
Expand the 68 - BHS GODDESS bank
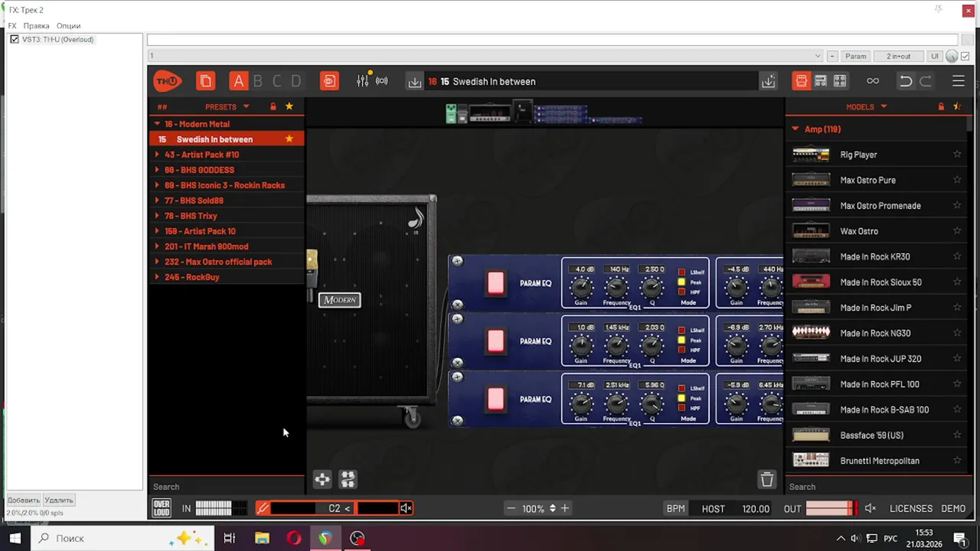click(158, 170)
